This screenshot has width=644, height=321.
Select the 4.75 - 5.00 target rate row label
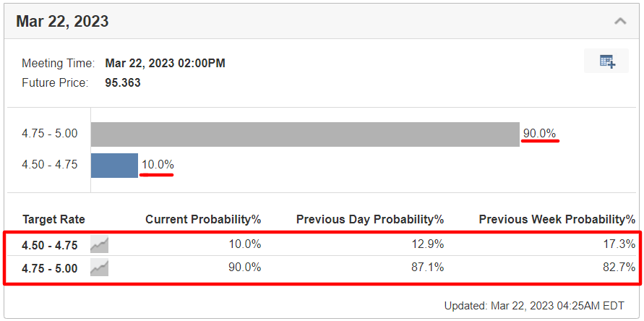coord(50,268)
